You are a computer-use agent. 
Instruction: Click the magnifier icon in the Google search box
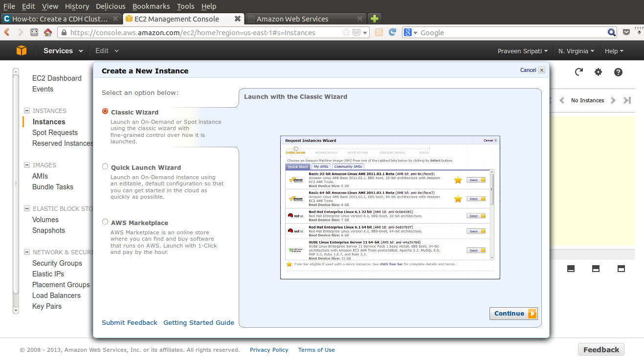[x=612, y=32]
